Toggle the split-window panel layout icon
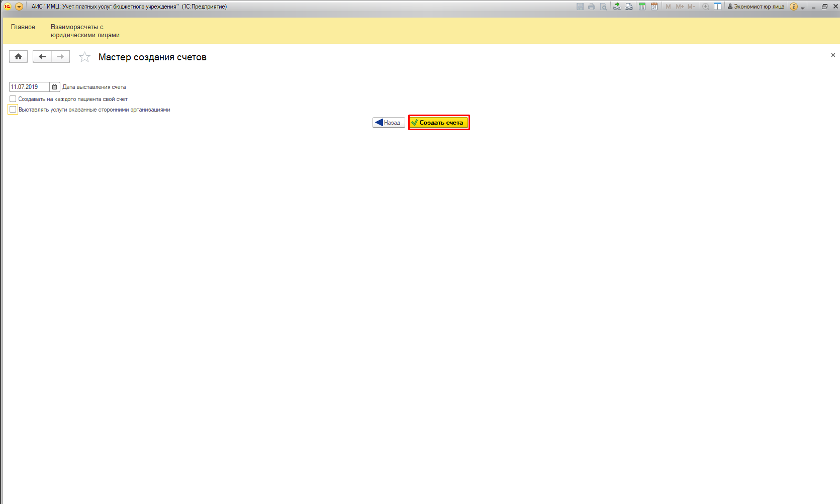 coord(717,7)
